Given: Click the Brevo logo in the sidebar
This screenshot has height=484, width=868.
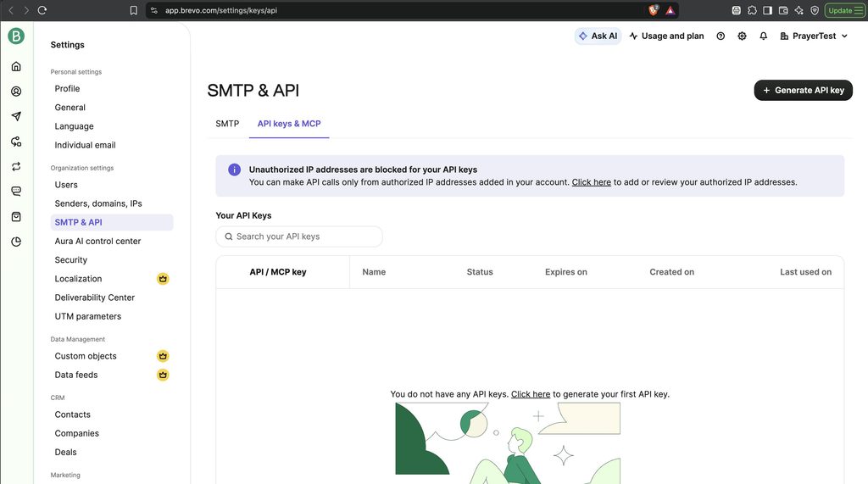Looking at the screenshot, I should click(x=16, y=36).
